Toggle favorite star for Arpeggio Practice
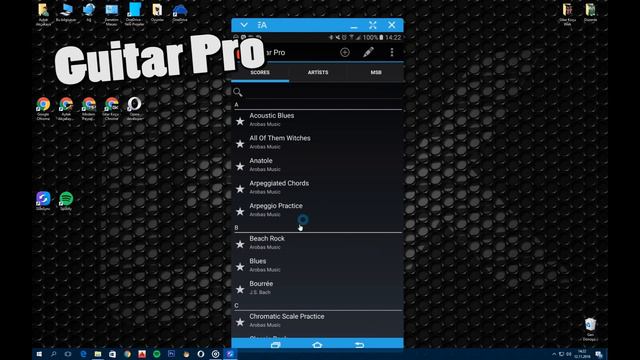This screenshot has height=360, width=640. point(240,211)
